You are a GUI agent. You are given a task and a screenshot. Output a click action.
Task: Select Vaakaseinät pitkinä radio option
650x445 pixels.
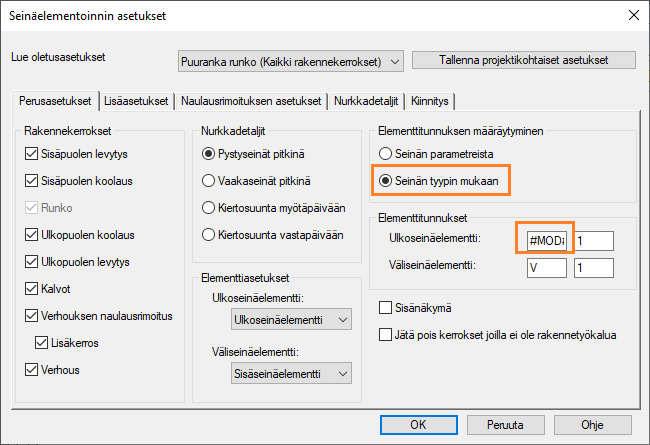[208, 181]
